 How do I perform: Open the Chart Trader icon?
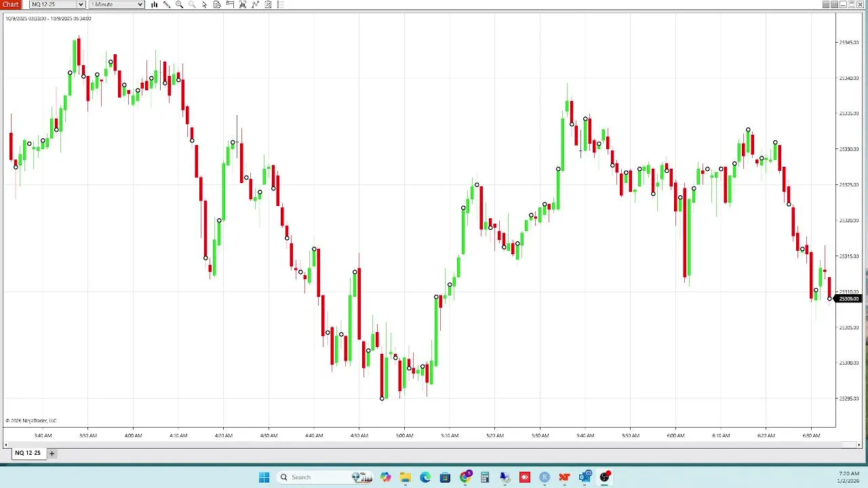click(x=230, y=5)
